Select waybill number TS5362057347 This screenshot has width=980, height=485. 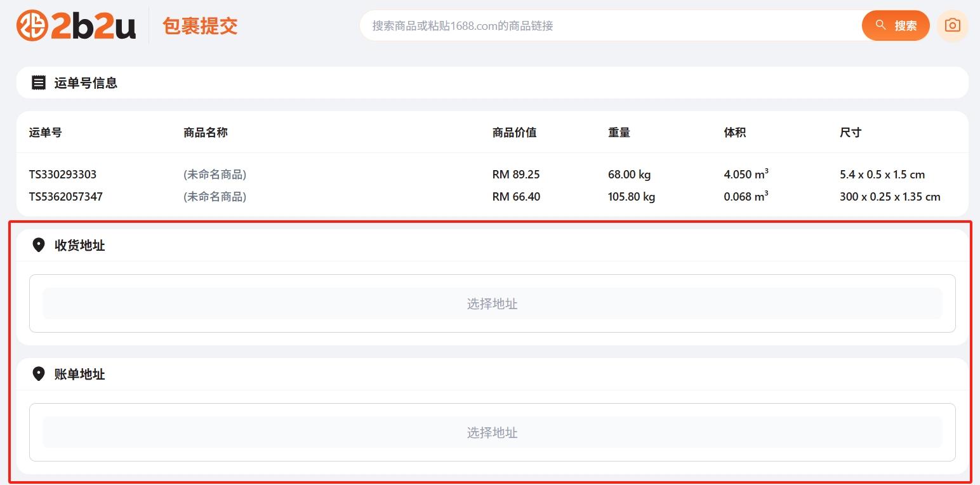[x=66, y=196]
